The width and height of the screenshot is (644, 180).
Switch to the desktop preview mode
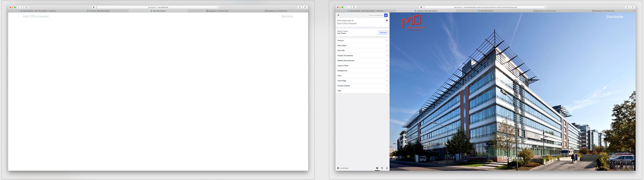pos(377,168)
